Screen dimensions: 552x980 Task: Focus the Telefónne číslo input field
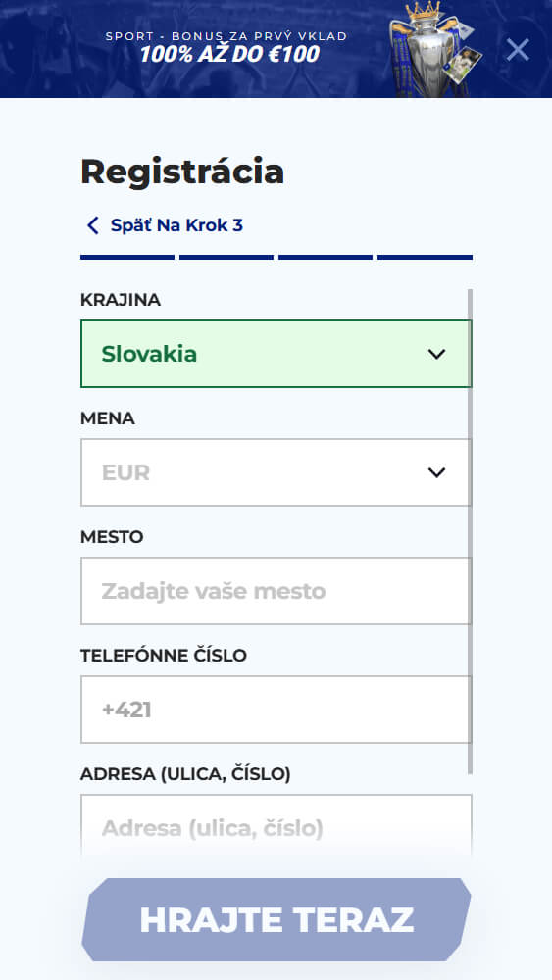(276, 710)
